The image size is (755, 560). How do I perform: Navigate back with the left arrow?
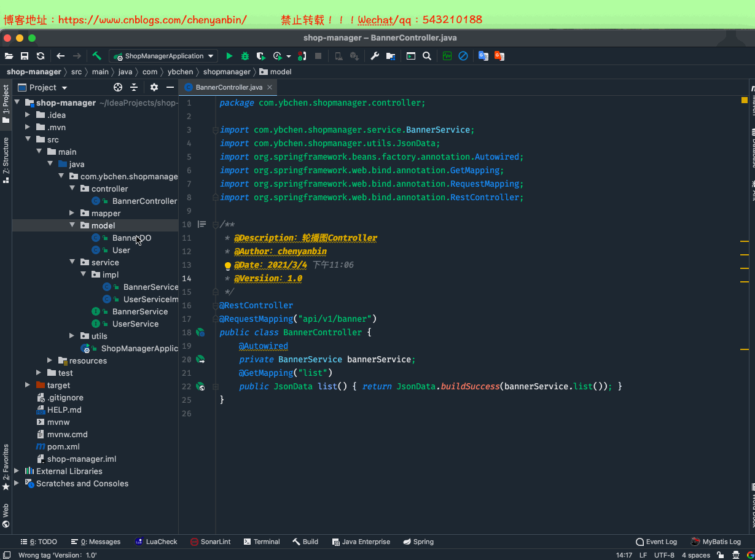(x=60, y=56)
